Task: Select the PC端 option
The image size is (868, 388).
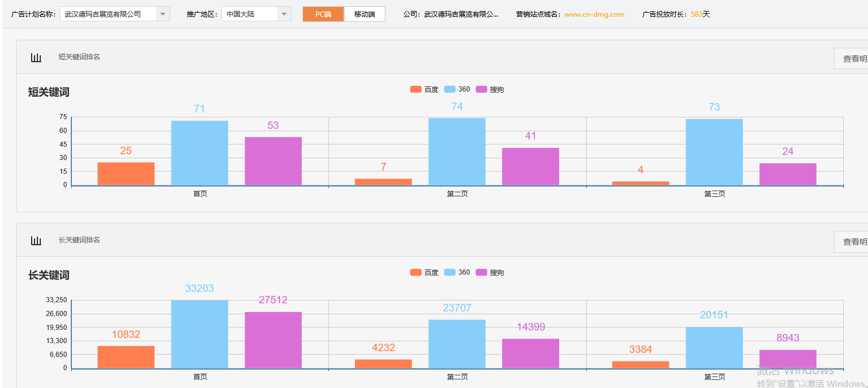Action: [322, 14]
